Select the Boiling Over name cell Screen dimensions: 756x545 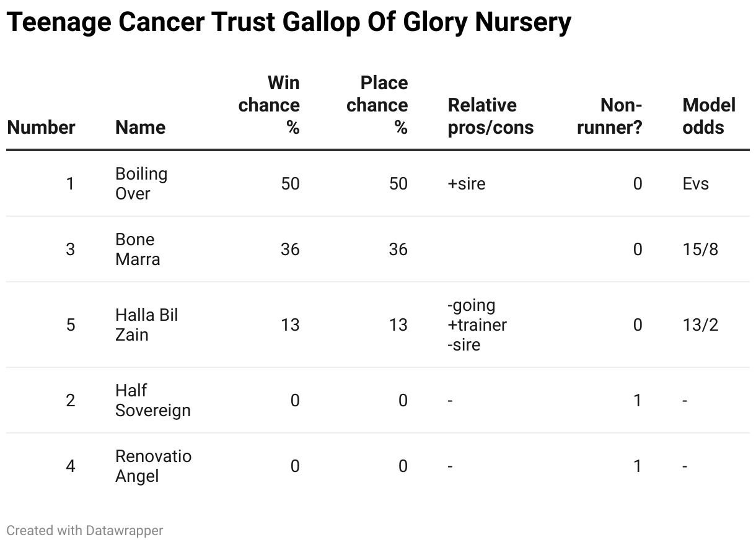pyautogui.click(x=141, y=184)
